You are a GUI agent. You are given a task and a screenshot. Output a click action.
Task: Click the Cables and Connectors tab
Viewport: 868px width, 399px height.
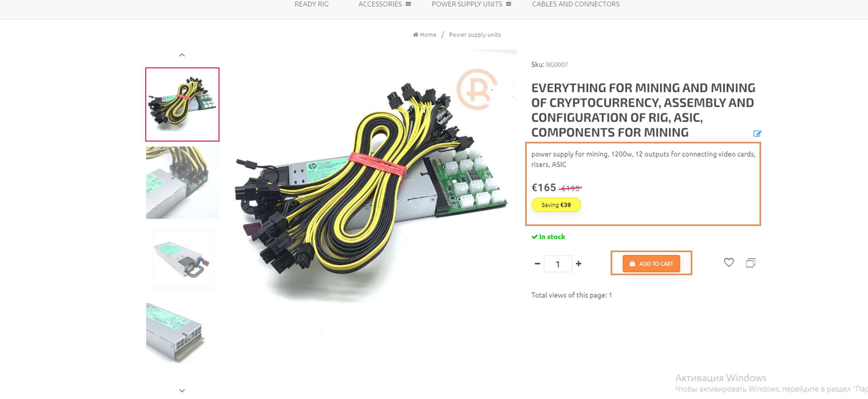pos(575,4)
